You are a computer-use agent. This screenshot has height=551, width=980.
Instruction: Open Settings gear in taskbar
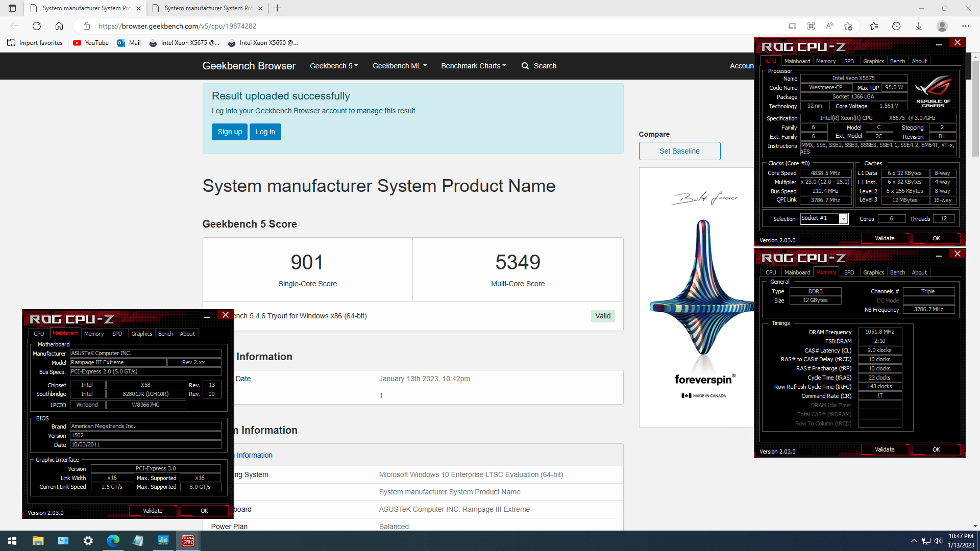pyautogui.click(x=88, y=541)
